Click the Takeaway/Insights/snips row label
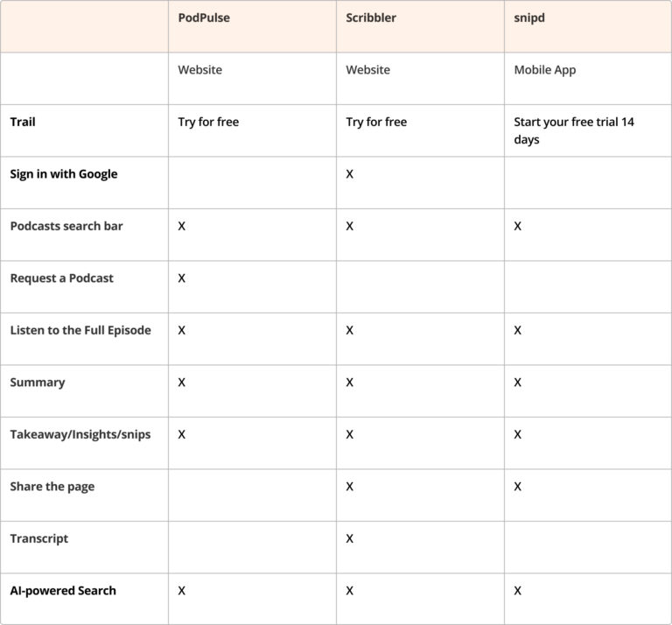The width and height of the screenshot is (672, 625). [x=80, y=434]
